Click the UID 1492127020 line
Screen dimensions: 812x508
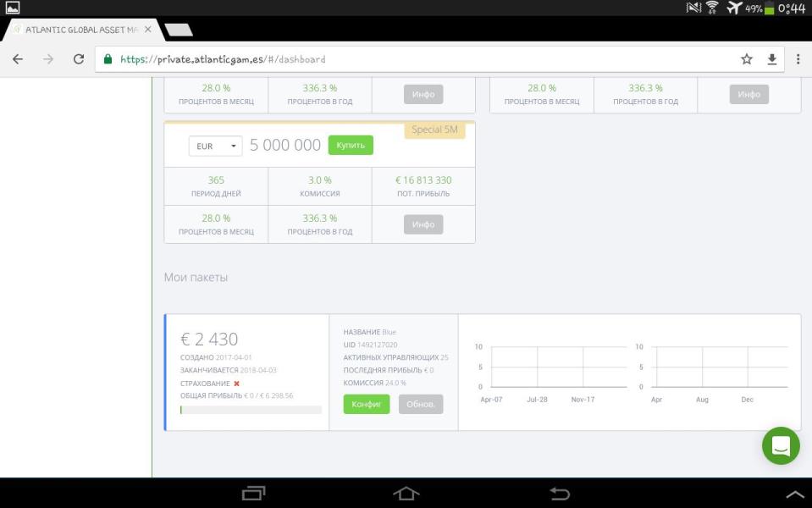[370, 345]
